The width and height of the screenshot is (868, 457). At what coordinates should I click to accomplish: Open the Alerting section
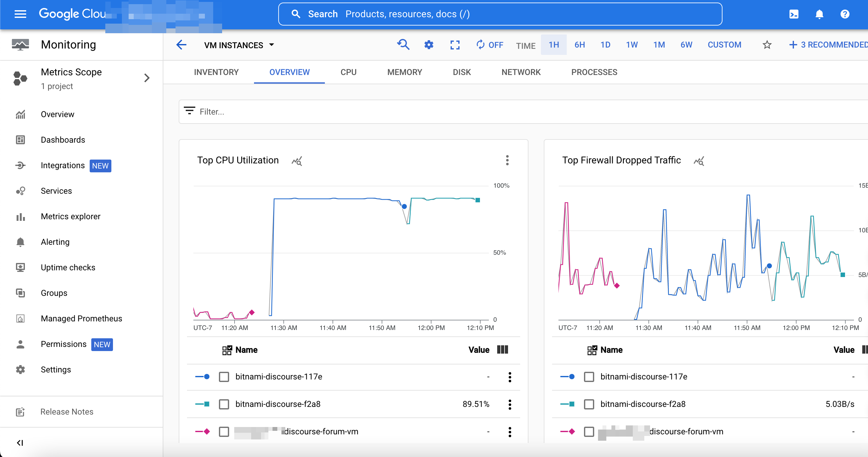[x=55, y=242]
